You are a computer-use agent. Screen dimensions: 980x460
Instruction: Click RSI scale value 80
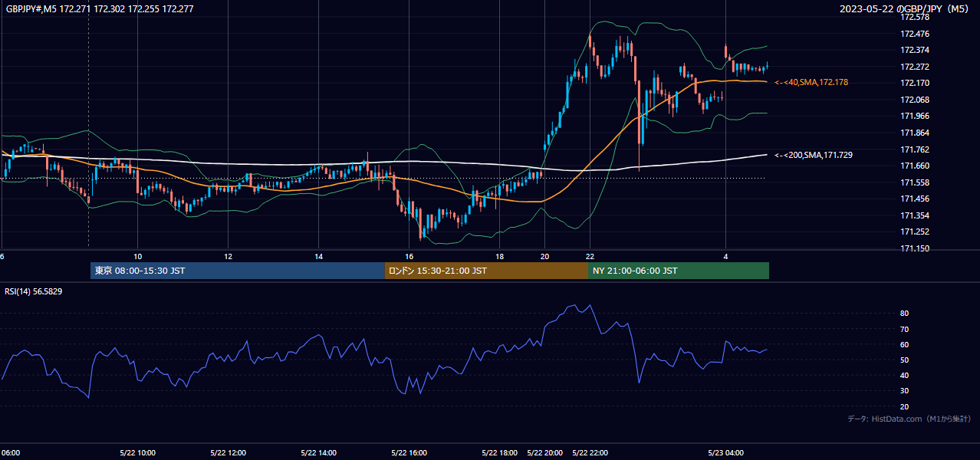pos(905,314)
